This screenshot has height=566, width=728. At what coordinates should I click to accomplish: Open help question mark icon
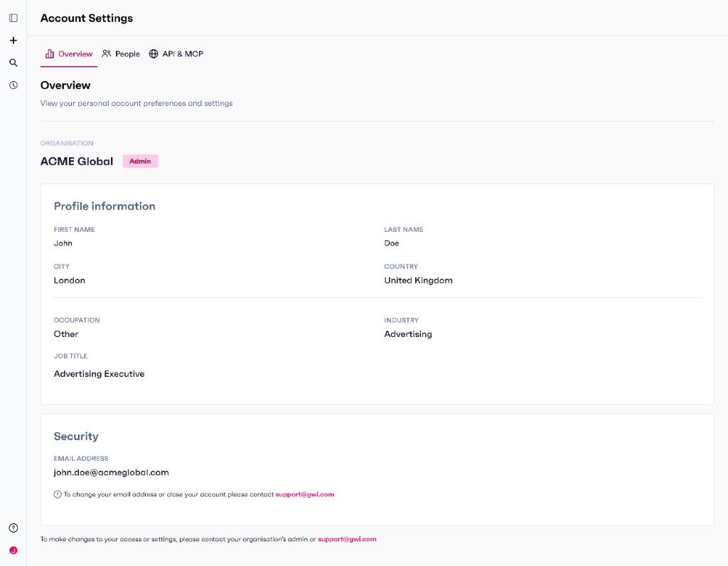14,528
